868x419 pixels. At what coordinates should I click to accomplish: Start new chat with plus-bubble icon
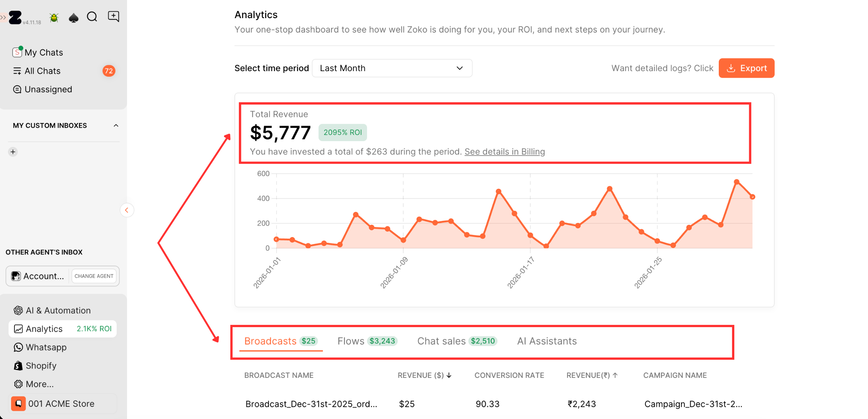coord(113,16)
